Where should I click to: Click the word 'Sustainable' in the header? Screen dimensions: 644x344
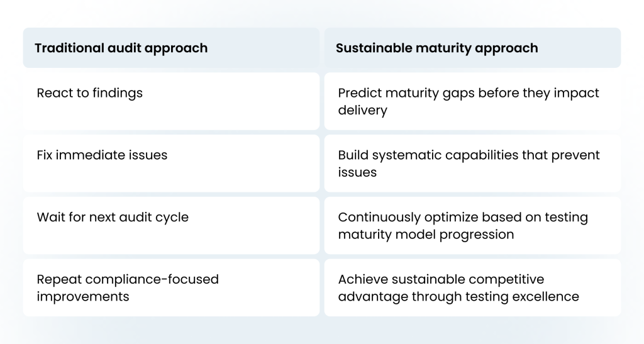tap(374, 48)
